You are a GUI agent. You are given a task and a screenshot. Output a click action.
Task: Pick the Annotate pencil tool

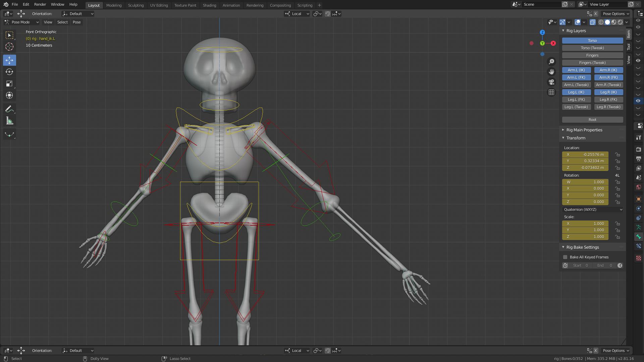[x=9, y=109]
